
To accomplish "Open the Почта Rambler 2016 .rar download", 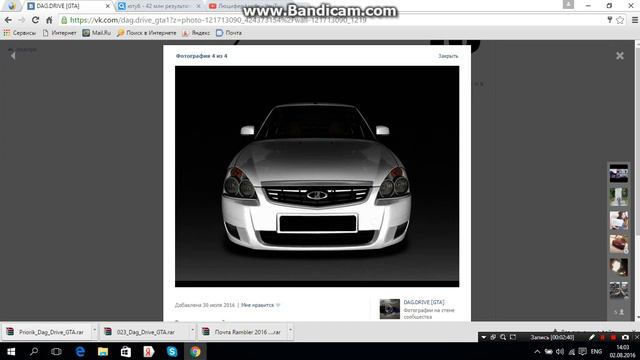I will point(242,332).
